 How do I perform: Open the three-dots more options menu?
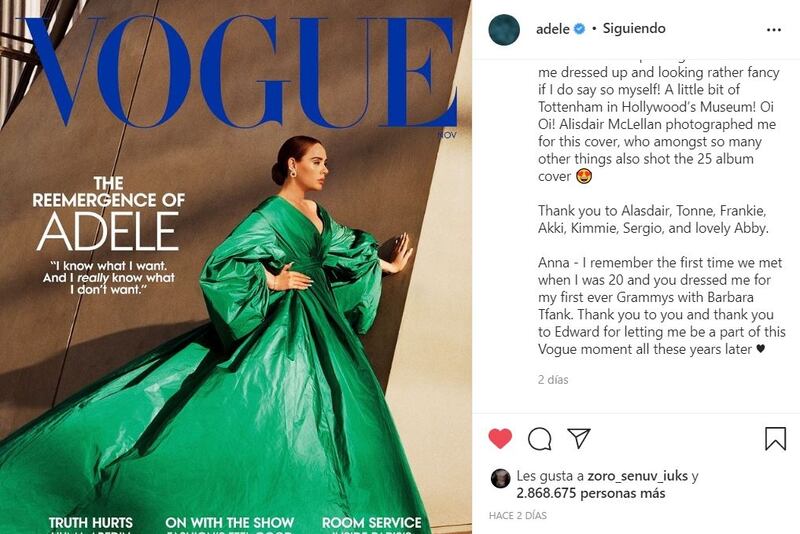pyautogui.click(x=773, y=30)
